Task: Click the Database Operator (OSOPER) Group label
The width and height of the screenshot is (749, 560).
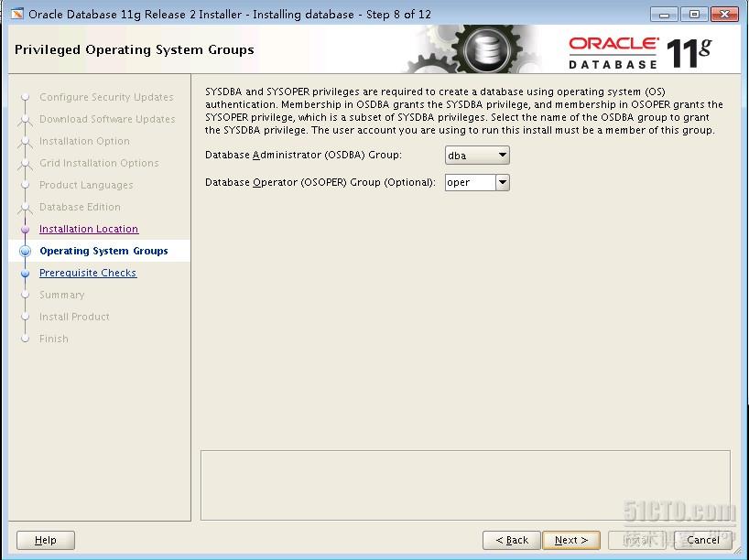Action: 320,182
